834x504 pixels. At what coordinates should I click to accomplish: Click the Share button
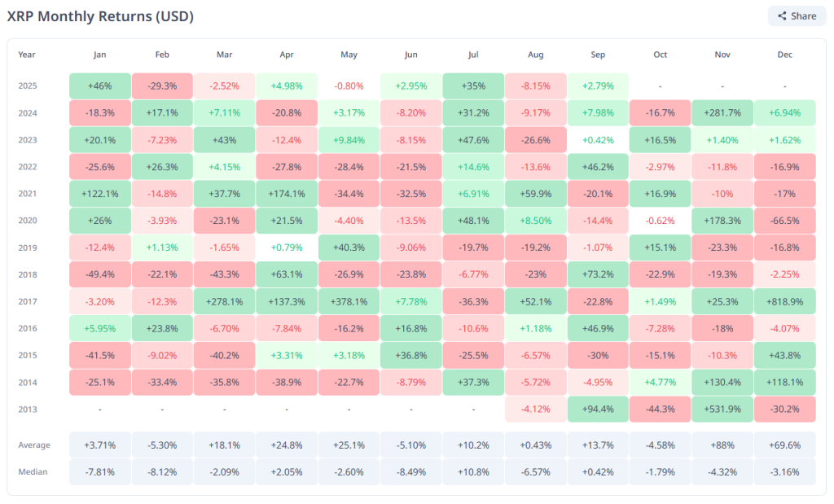(796, 15)
